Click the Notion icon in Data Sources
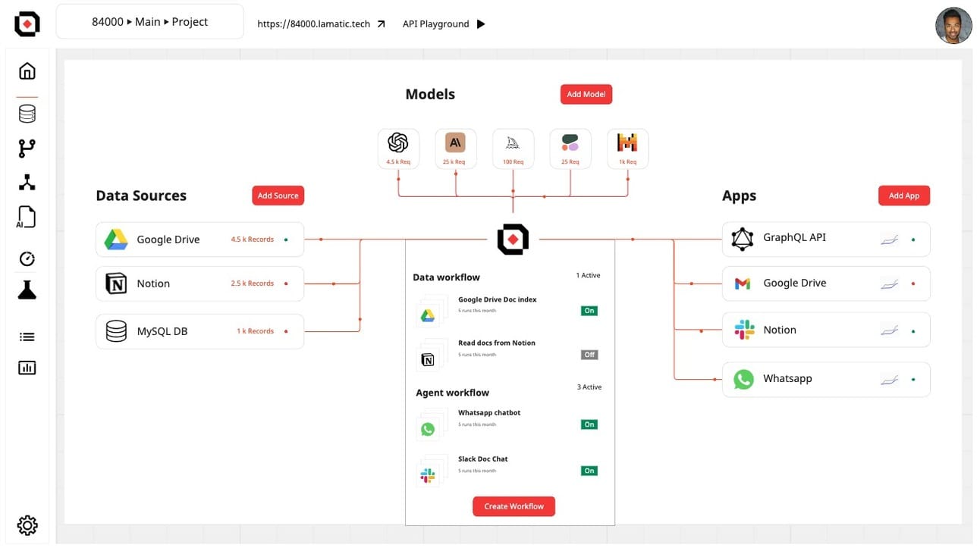Image resolution: width=980 pixels, height=551 pixels. (116, 283)
